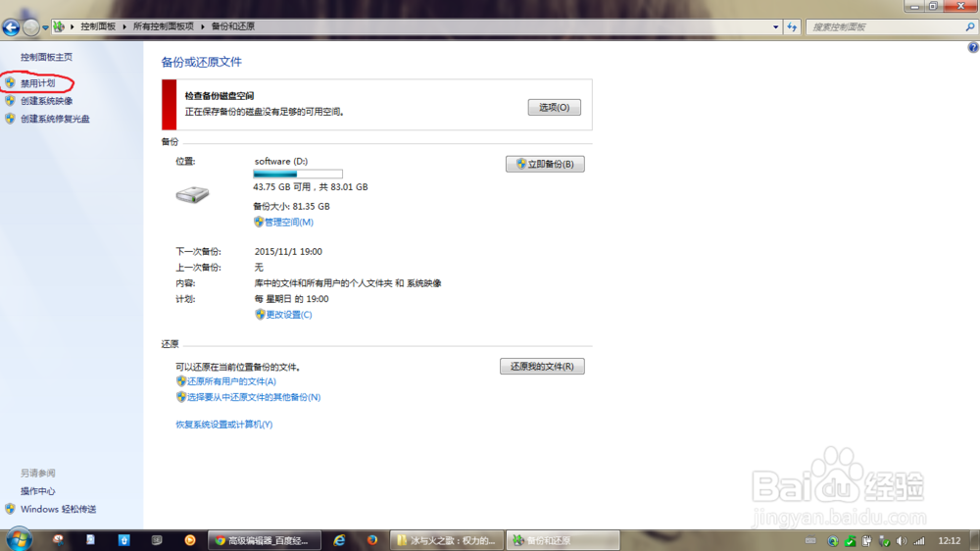Click the network signal tray icon
Image resolution: width=980 pixels, height=551 pixels.
click(919, 541)
